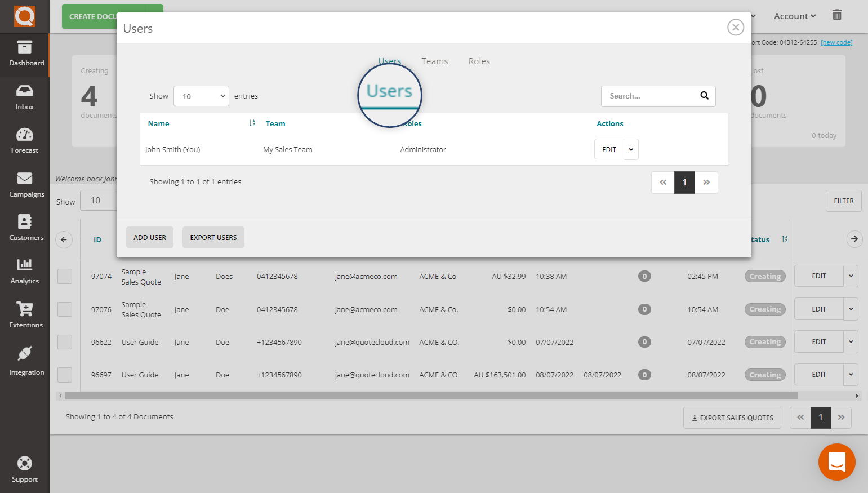Open the Analytics panel
This screenshot has width=868, height=493.
(24, 272)
